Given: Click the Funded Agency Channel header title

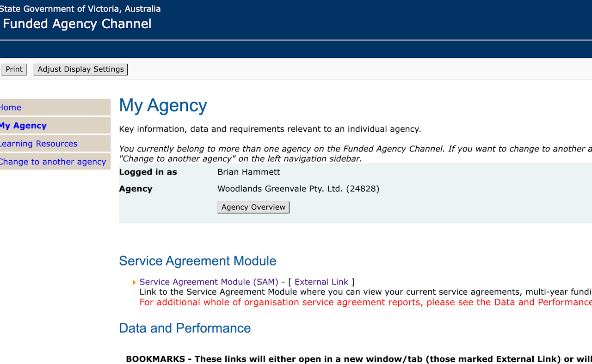Looking at the screenshot, I should (77, 24).
